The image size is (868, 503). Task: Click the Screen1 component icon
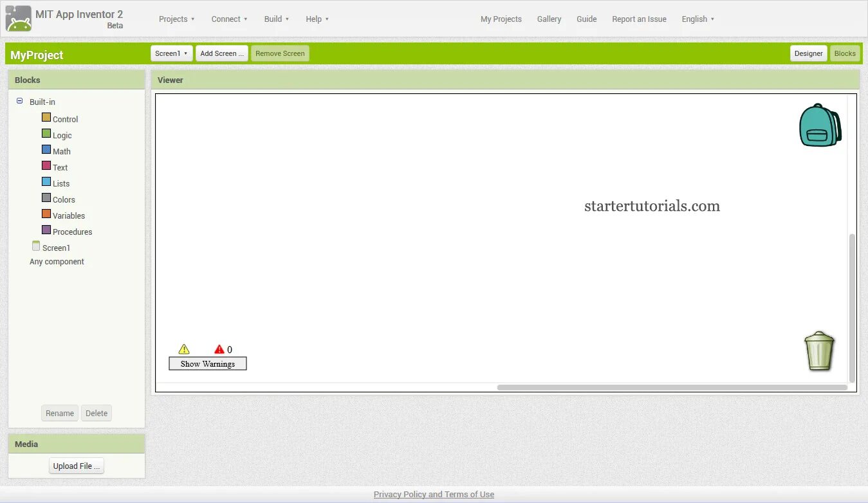point(36,246)
